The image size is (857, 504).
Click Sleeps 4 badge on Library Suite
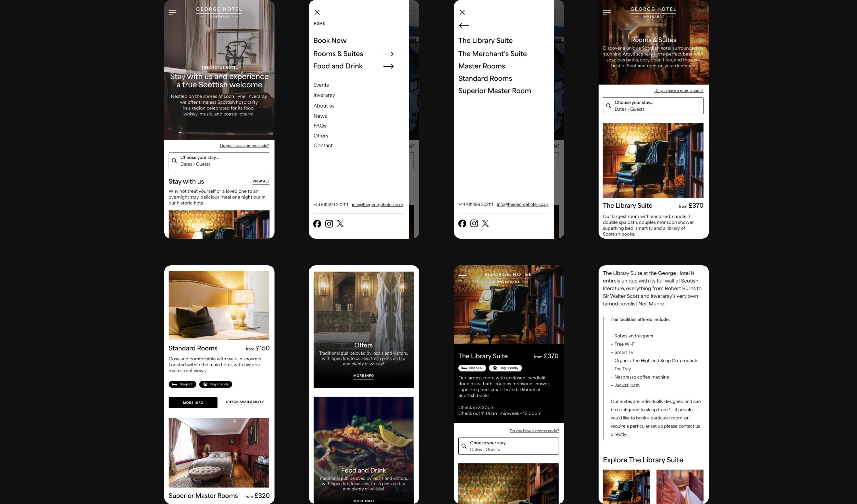(x=472, y=368)
